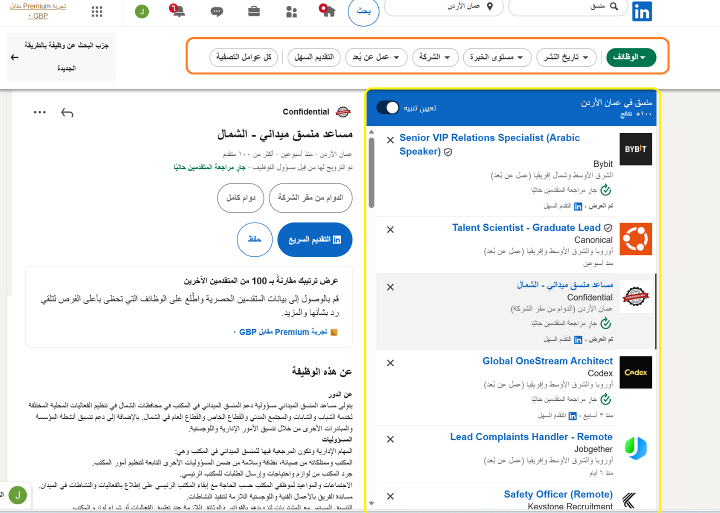This screenshot has height=513, width=720.
Task: Open Lead Complaints Handler - Remote job
Action: tap(531, 437)
